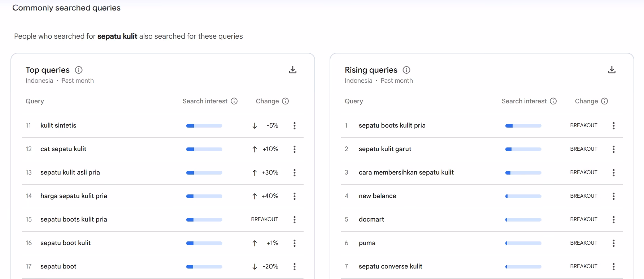Open more options for sepatu boot kulit
The image size is (644, 279).
[x=295, y=243]
